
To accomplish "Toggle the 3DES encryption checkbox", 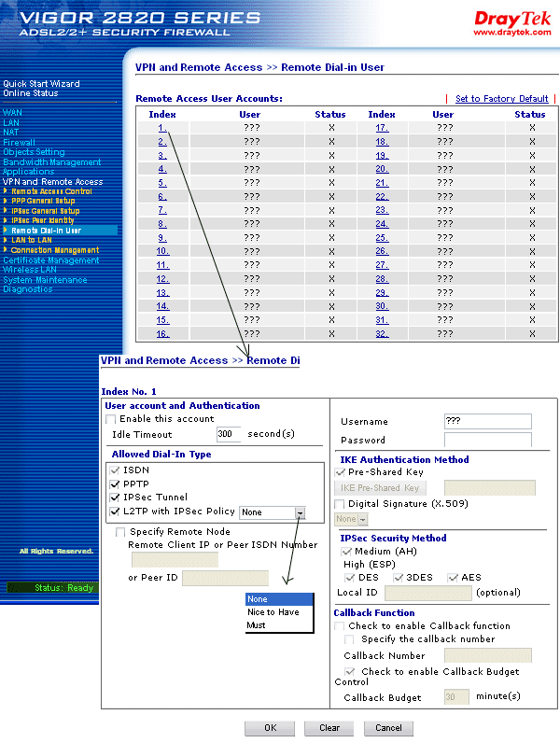I will 398,578.
